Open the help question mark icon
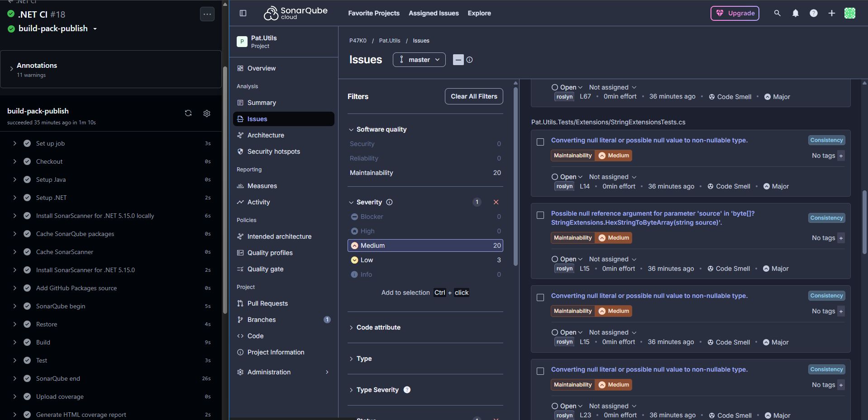868x420 pixels. pyautogui.click(x=813, y=13)
